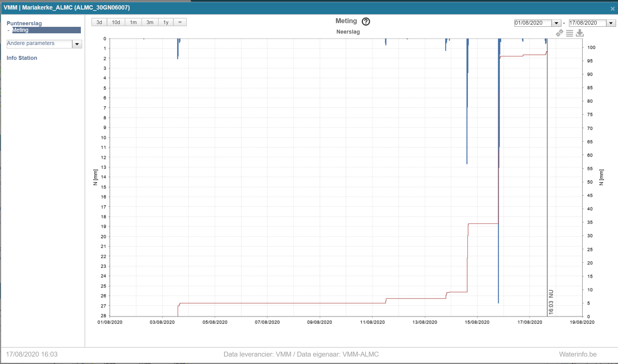Image resolution: width=618 pixels, height=364 pixels.
Task: Click x-axis label 15/08/2020
Action: tap(477, 322)
